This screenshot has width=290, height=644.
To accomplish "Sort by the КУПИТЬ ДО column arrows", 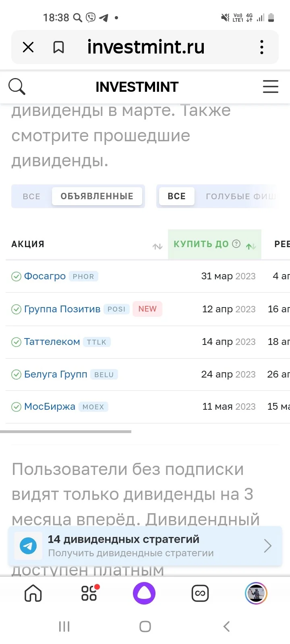I will click(x=251, y=246).
